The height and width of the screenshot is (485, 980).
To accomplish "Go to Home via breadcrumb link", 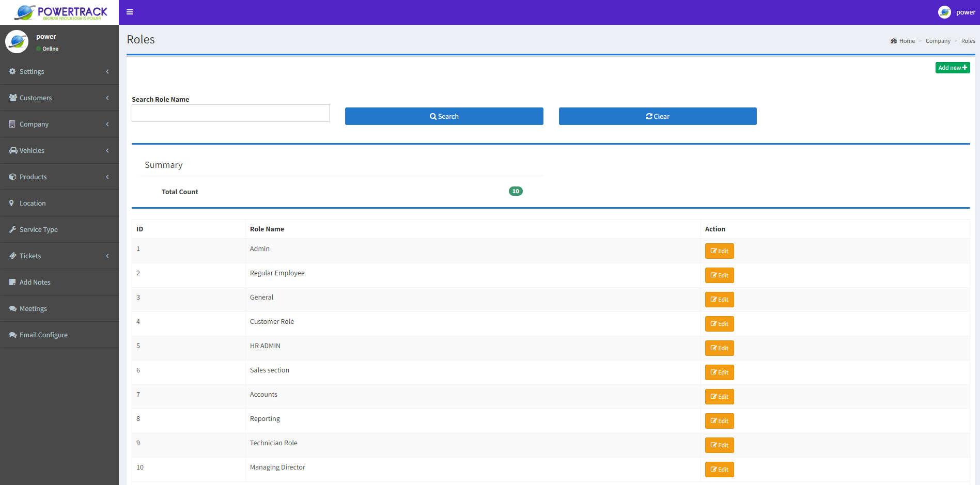I will click(907, 41).
